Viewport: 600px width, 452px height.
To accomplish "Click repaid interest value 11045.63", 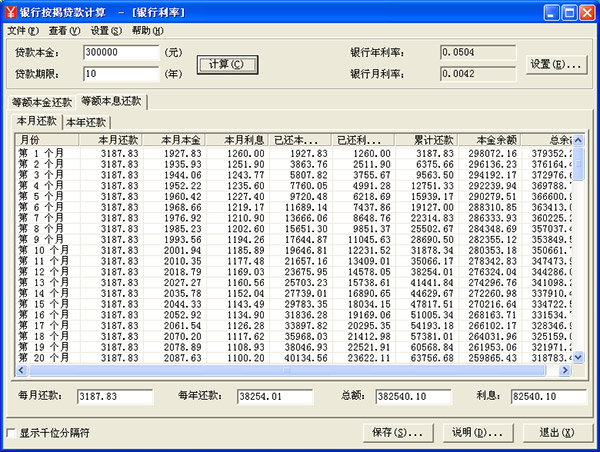I will pyautogui.click(x=369, y=240).
